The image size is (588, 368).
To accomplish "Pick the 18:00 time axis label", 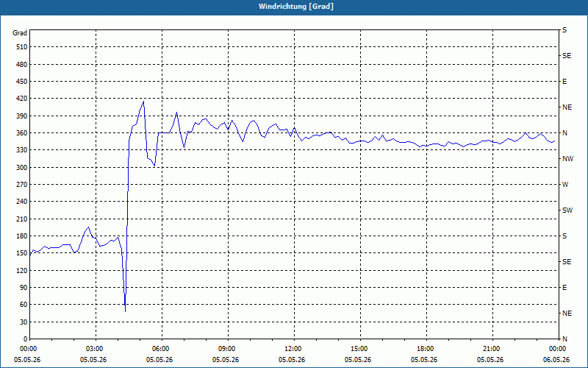I will (427, 349).
